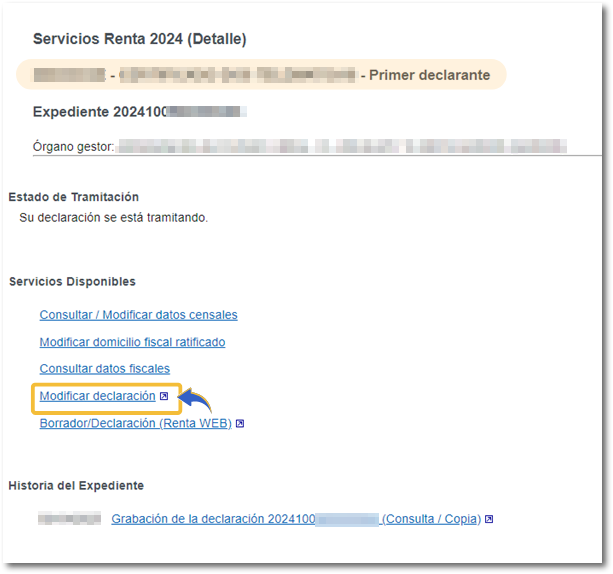
Task: Open Borrador/Declaración (Renta WEB) link text
Action: 135,424
